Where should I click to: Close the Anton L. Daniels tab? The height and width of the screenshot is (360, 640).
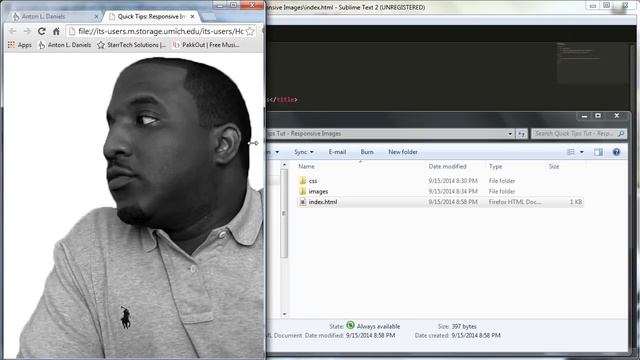pos(96,16)
